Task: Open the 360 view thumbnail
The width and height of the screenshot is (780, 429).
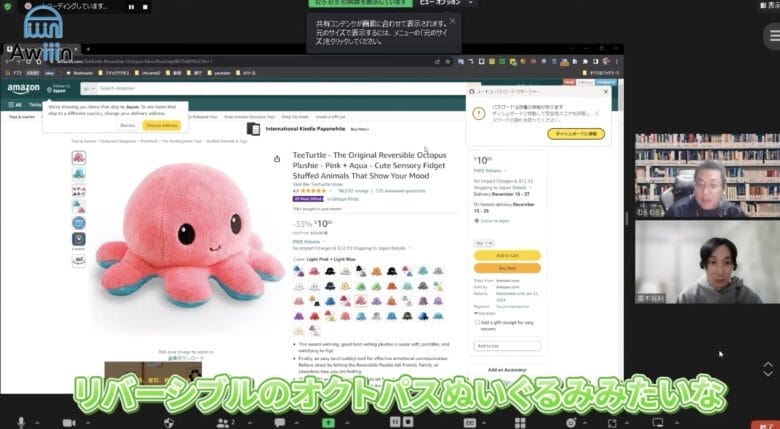Action: click(x=79, y=261)
